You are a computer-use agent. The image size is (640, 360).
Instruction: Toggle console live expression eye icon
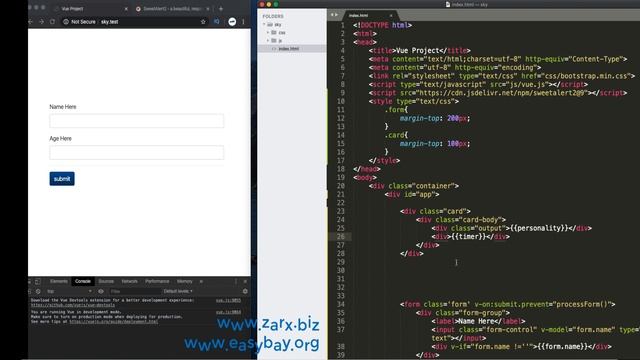[x=100, y=291]
